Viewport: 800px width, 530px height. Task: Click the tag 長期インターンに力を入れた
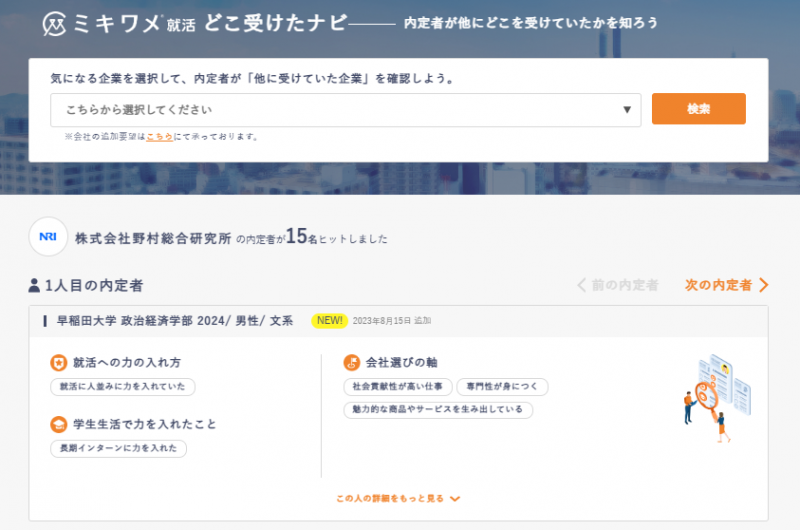[118, 448]
